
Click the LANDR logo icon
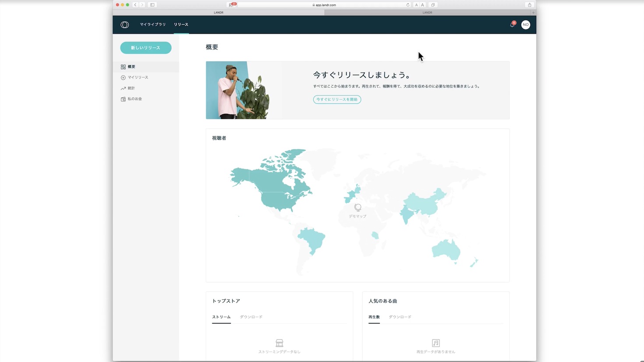pos(125,25)
